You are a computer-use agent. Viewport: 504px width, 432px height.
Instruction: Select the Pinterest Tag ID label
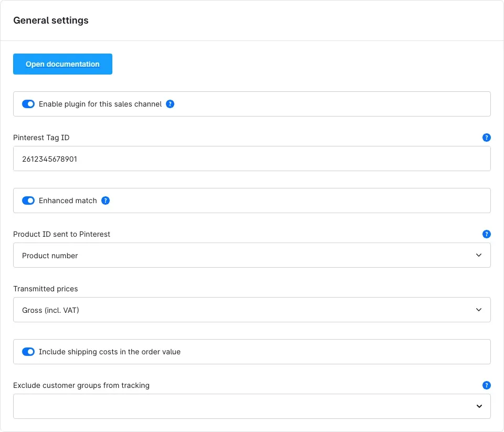click(41, 138)
